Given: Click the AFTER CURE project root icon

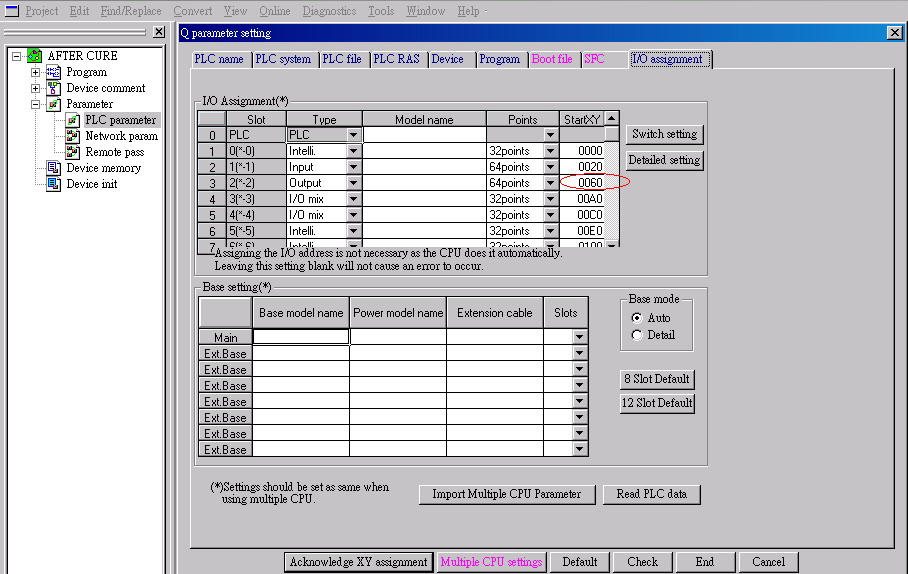Looking at the screenshot, I should (35, 56).
